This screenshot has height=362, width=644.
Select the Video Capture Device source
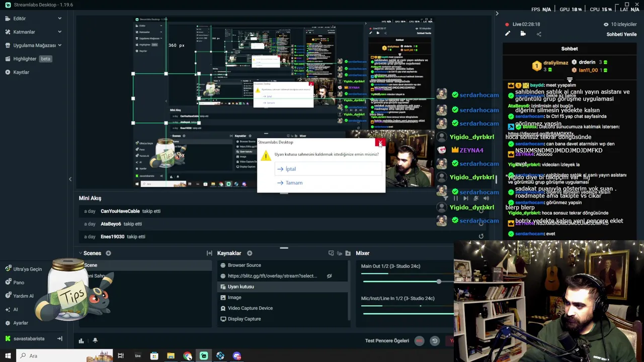(x=283, y=308)
